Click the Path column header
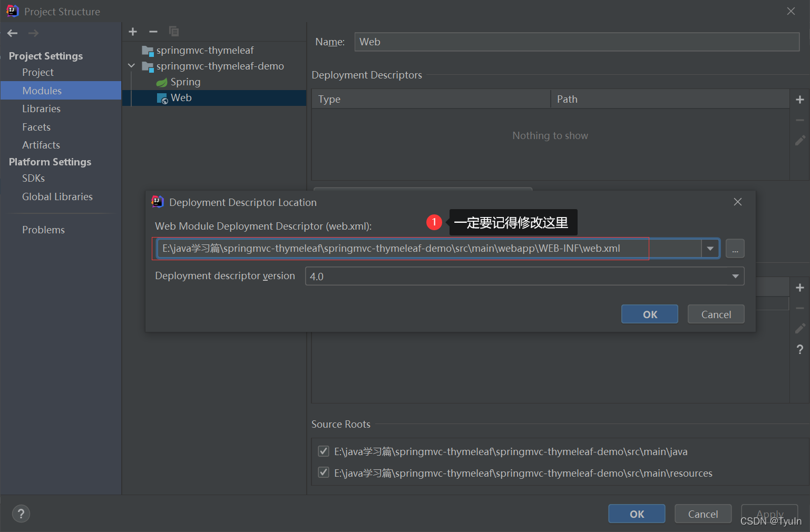810x532 pixels. point(670,99)
